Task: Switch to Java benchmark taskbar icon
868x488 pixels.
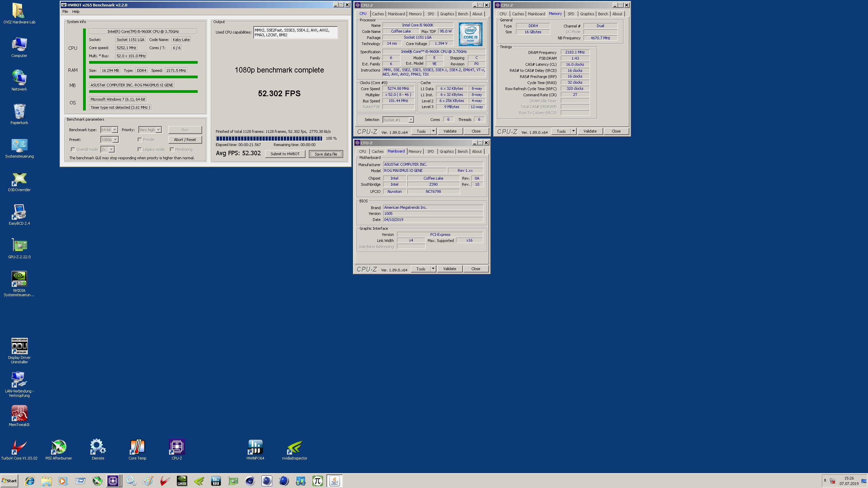Action: (334, 481)
